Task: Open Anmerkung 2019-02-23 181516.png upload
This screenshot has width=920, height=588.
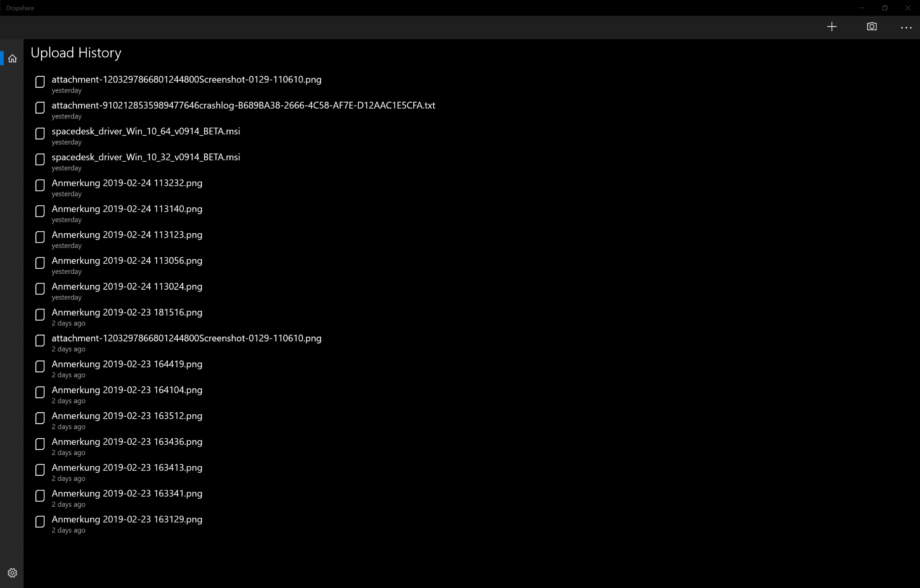Action: coord(127,313)
